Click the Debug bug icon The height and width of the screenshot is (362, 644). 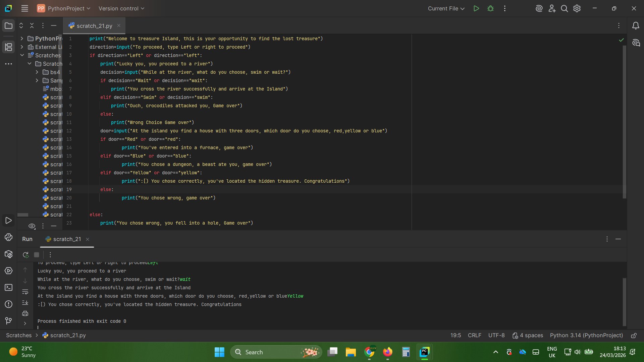point(490,8)
